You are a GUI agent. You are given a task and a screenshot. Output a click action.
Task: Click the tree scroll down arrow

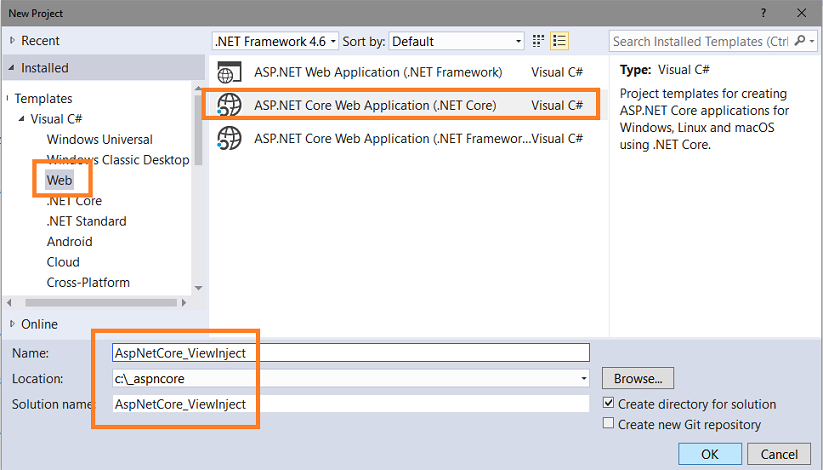tap(198, 288)
